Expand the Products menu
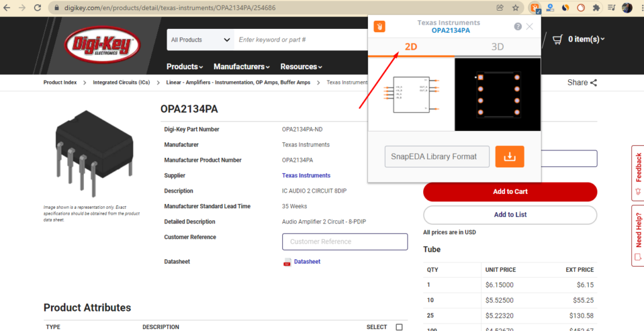644x331 pixels. (x=184, y=67)
